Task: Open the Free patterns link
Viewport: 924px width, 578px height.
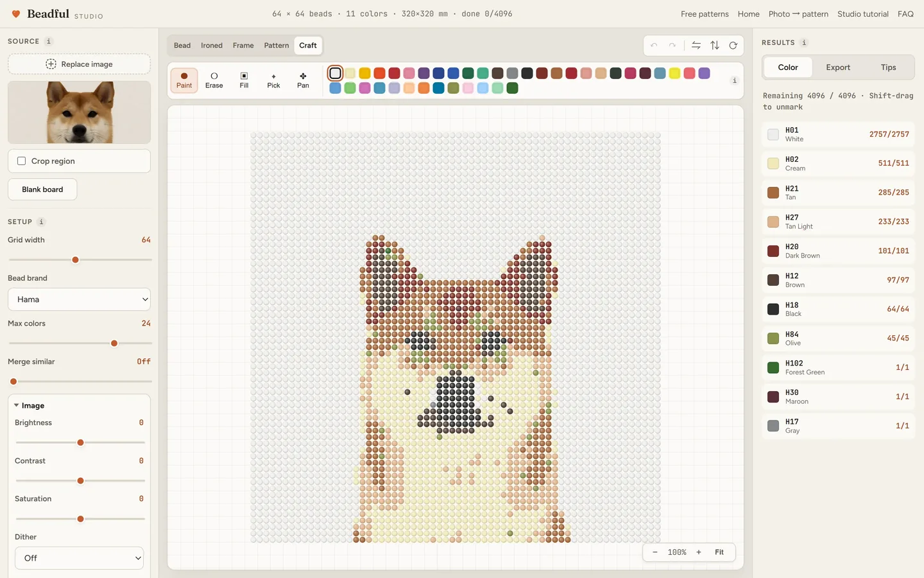Action: point(705,14)
